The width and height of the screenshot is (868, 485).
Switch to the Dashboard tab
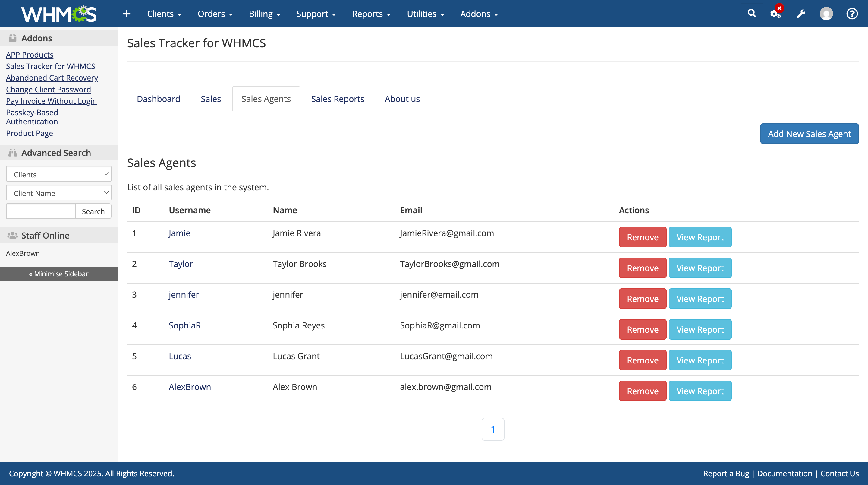pyautogui.click(x=158, y=99)
